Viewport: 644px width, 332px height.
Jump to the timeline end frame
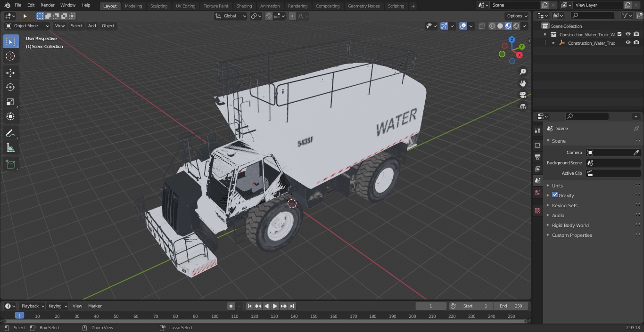tap(292, 306)
